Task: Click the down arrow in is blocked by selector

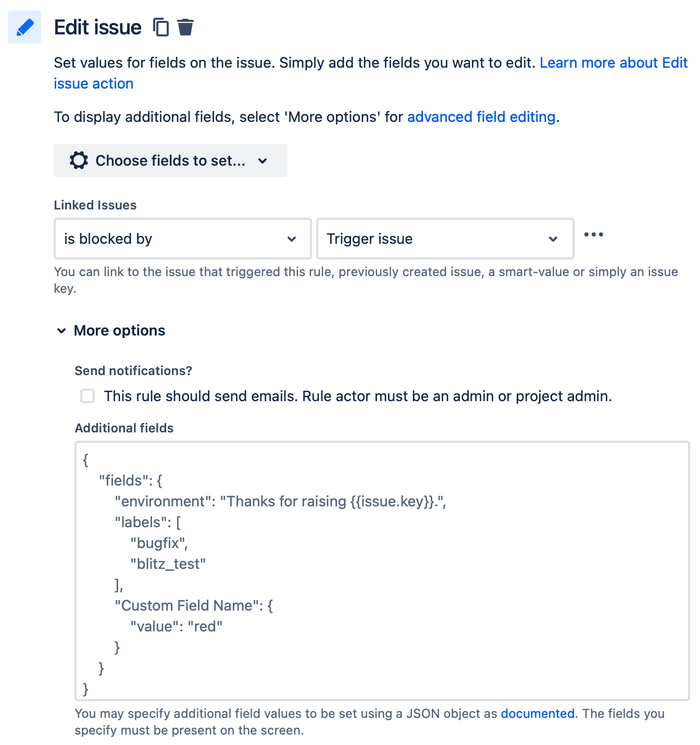Action: (x=293, y=239)
